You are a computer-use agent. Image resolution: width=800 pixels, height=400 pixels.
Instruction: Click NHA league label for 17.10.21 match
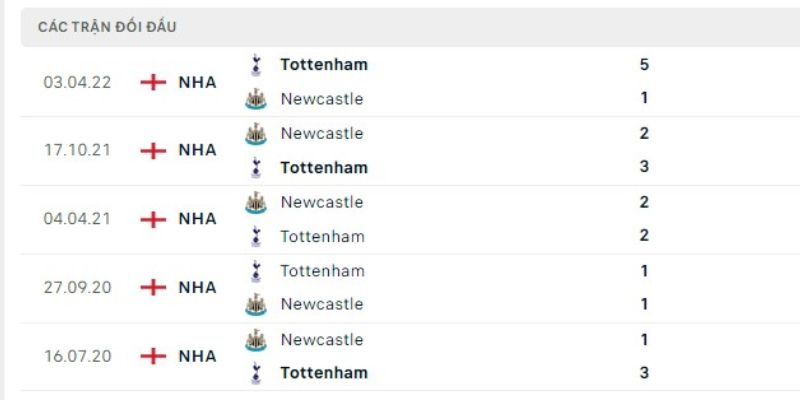[197, 150]
